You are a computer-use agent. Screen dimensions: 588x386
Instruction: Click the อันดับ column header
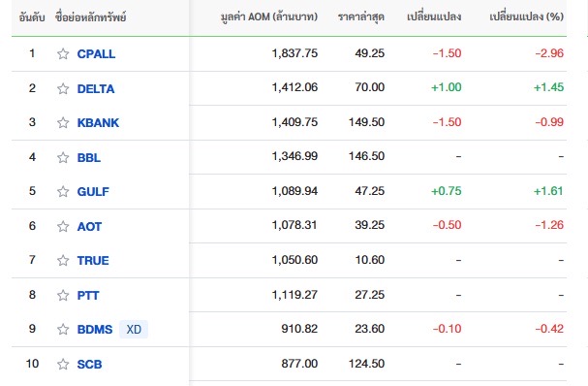32,17
